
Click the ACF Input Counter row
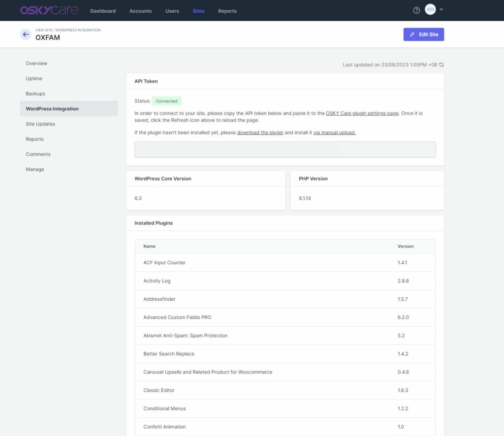click(x=285, y=262)
